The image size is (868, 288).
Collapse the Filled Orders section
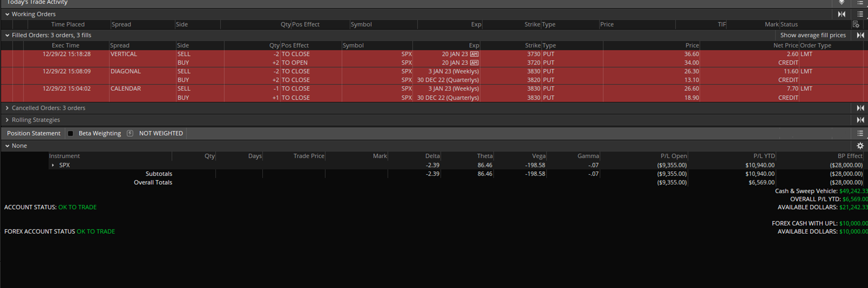[7, 35]
